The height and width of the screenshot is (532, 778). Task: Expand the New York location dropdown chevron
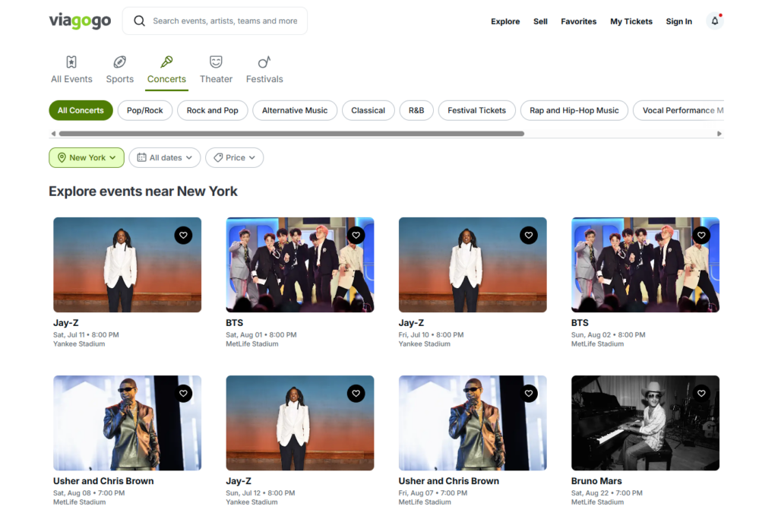point(112,158)
